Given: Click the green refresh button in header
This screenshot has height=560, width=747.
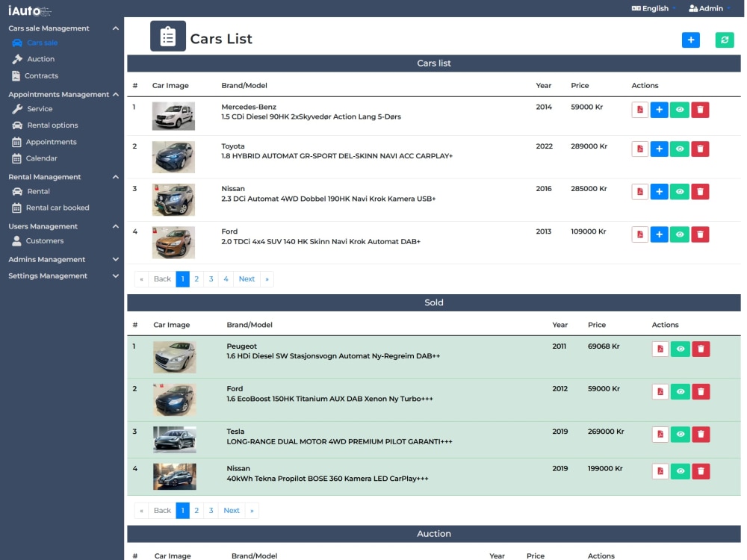Looking at the screenshot, I should coord(724,40).
